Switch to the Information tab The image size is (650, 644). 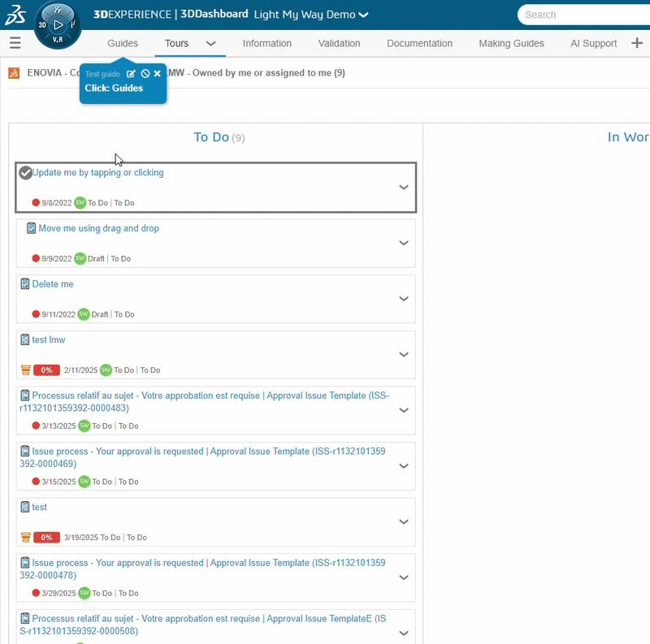[x=267, y=44]
